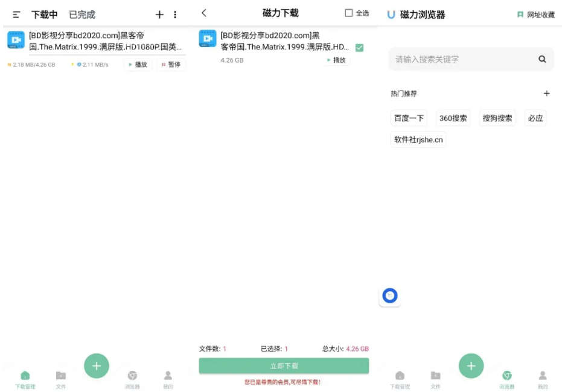The image size is (562, 392).
Task: Tap plus next to 热门推荐 to add site
Action: click(x=546, y=93)
